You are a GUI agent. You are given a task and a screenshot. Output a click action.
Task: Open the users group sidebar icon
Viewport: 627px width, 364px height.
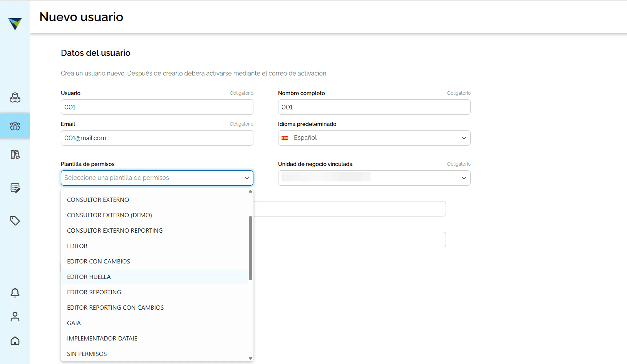[15, 126]
